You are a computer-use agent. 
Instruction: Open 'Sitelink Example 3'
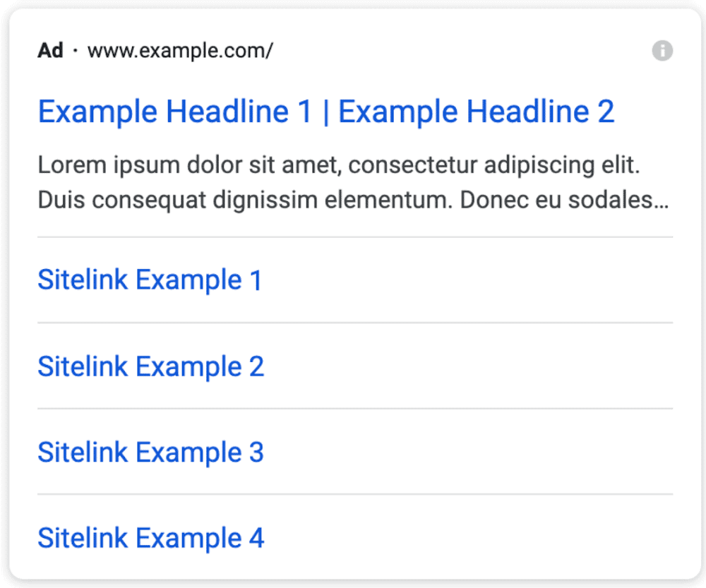pos(151,452)
